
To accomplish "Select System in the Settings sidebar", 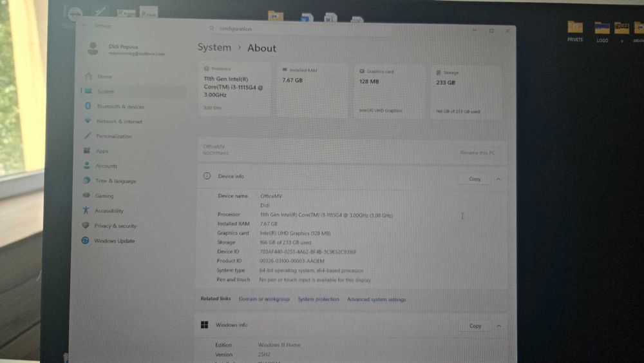I will tap(133, 92).
